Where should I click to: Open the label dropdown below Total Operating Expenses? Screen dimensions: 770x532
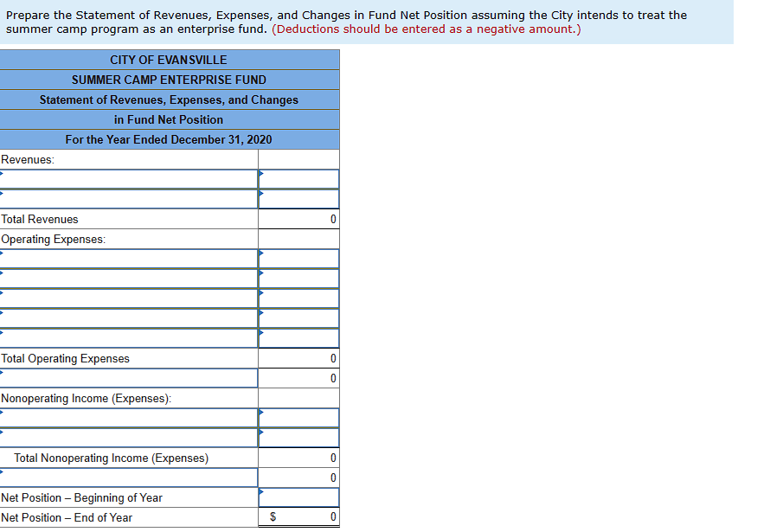pyautogui.click(x=129, y=378)
